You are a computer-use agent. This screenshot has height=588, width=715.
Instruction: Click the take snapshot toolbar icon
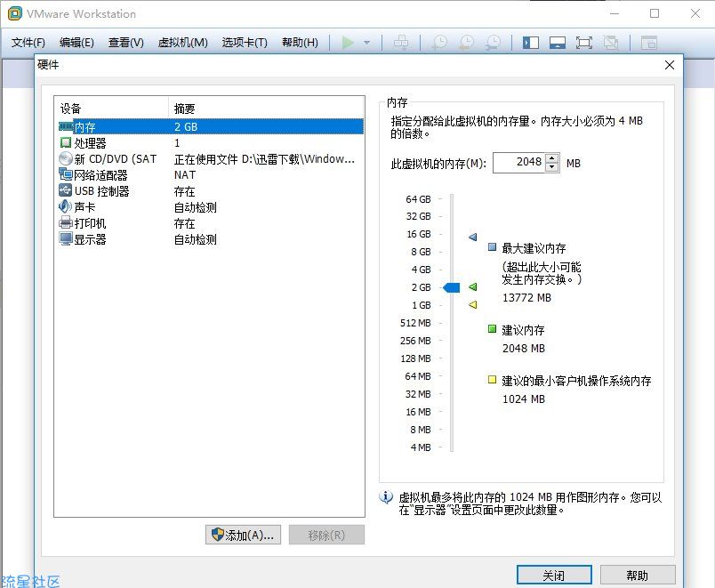coord(440,43)
